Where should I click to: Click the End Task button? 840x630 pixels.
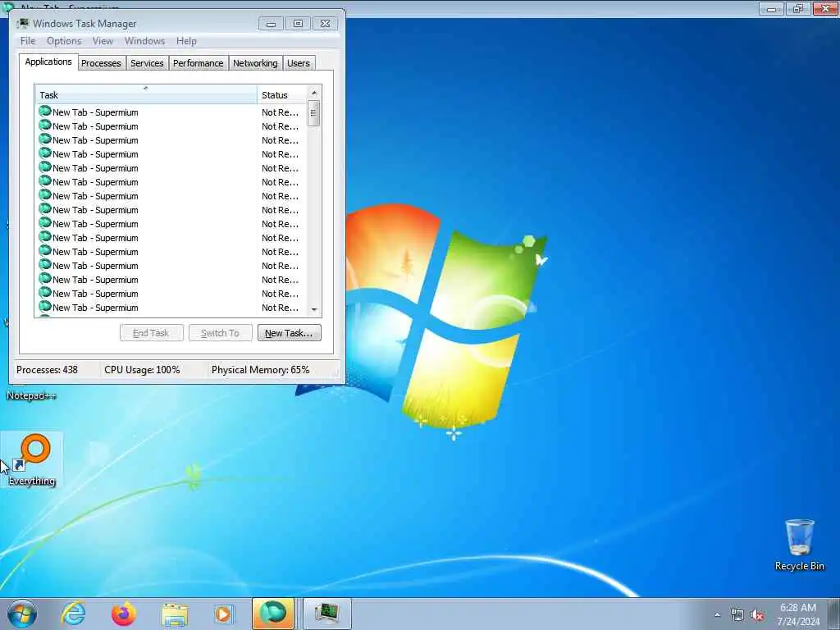pos(152,333)
